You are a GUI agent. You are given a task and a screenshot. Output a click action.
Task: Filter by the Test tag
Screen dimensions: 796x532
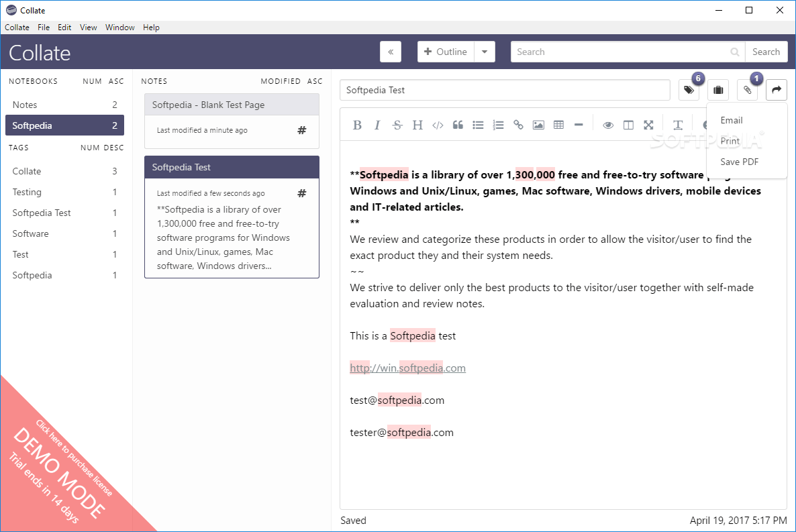[x=64, y=254]
